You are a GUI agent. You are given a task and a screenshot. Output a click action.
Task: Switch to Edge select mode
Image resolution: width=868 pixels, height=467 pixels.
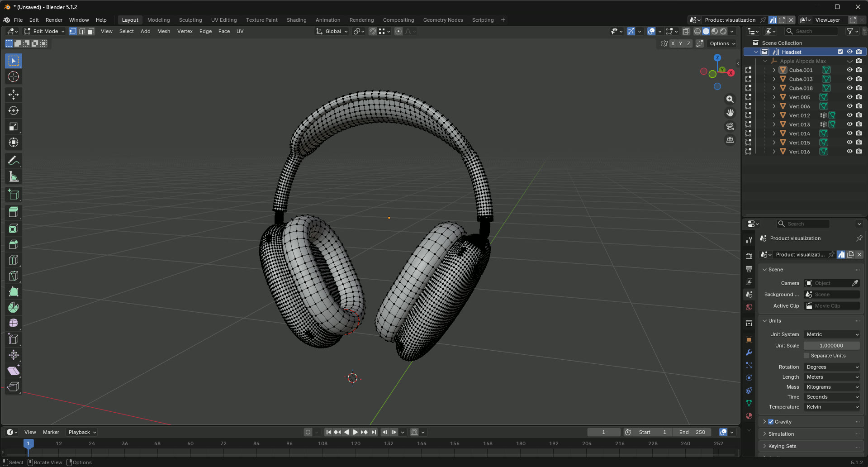pos(82,31)
